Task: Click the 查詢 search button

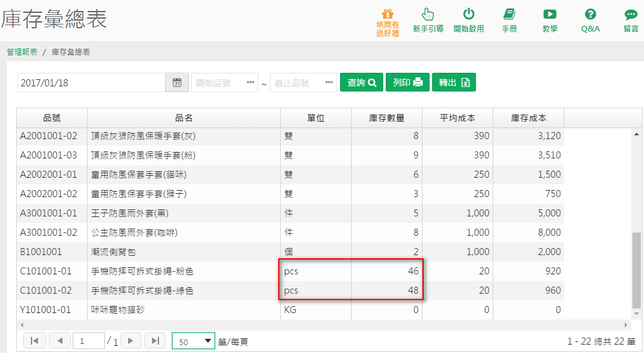Action: pyautogui.click(x=361, y=82)
